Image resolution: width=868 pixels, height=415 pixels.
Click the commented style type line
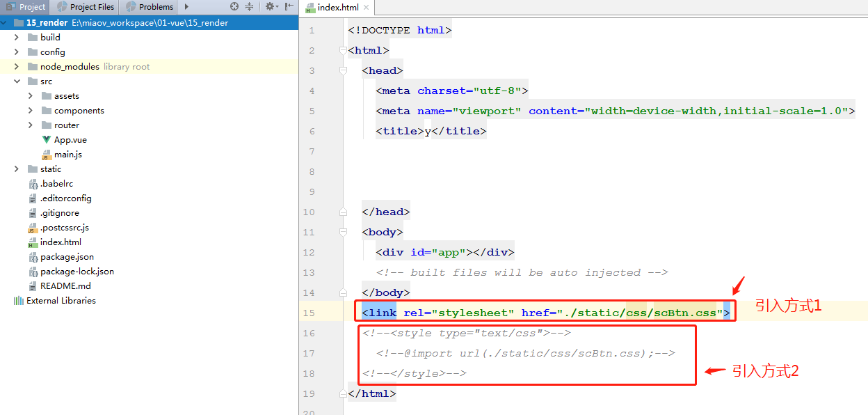pos(467,333)
